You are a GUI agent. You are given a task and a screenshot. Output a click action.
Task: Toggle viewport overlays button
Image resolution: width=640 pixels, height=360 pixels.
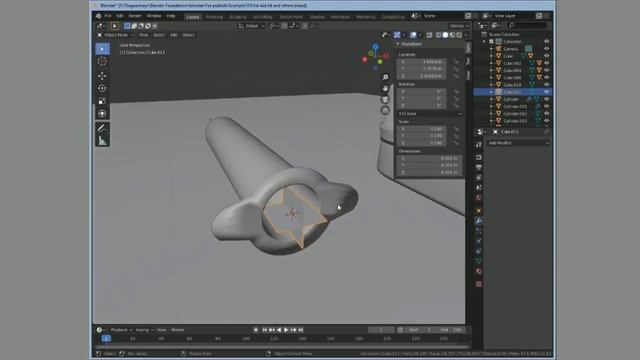[413, 35]
